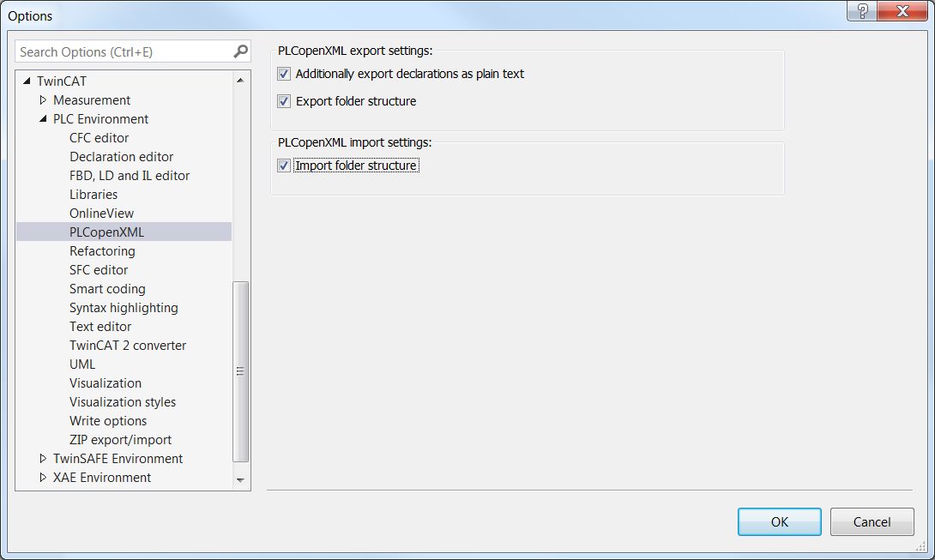Image resolution: width=935 pixels, height=560 pixels.
Task: Click the search magnifier icon
Action: [x=240, y=51]
